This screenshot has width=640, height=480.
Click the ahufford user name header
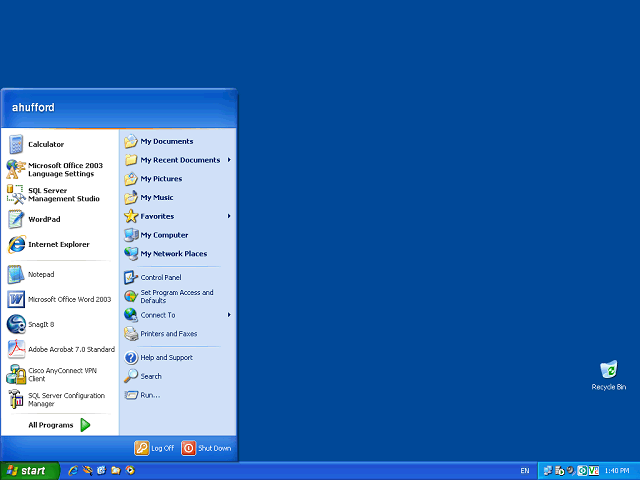tap(33, 107)
